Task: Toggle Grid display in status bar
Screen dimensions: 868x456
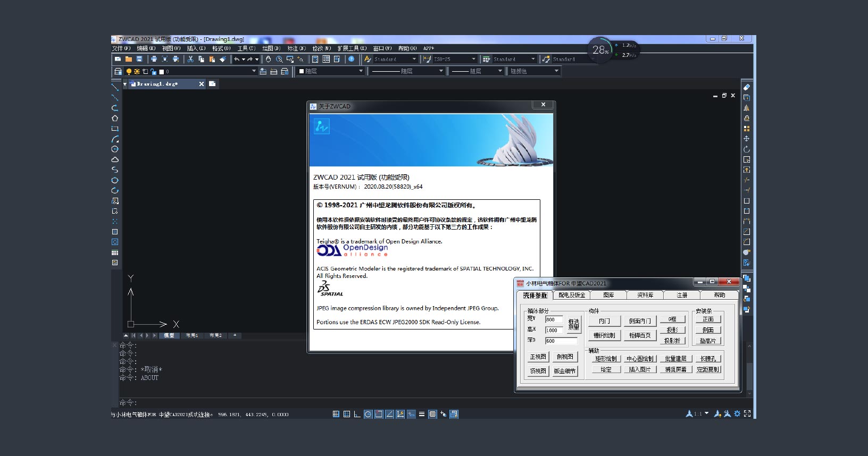Action: click(x=346, y=414)
